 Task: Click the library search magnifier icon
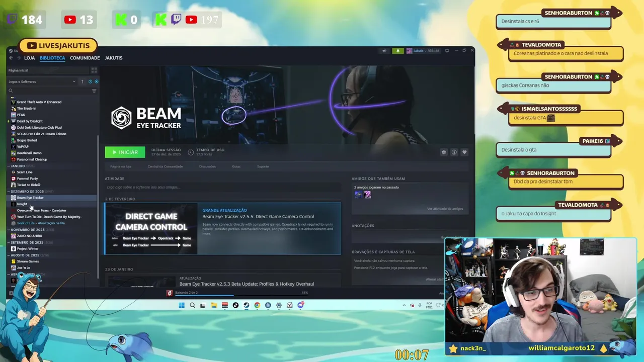coord(11,91)
